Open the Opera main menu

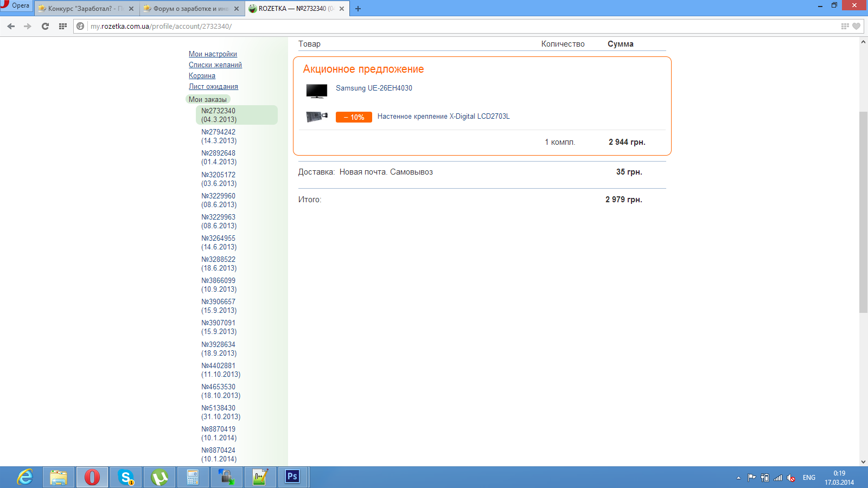pos(16,6)
